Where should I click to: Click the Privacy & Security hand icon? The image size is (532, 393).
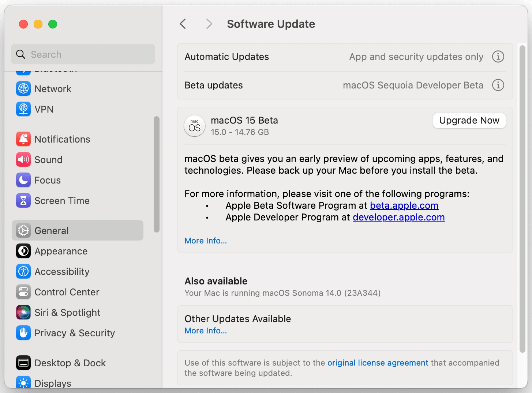[x=23, y=333]
